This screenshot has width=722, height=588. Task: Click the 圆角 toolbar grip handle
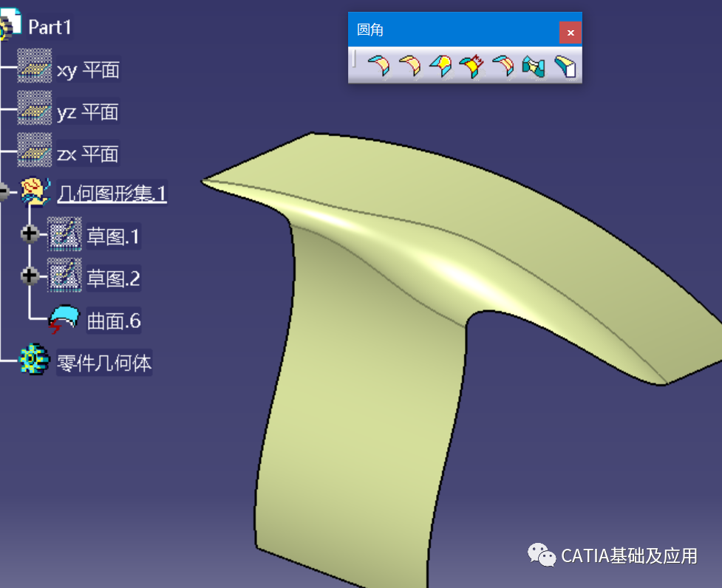click(354, 59)
